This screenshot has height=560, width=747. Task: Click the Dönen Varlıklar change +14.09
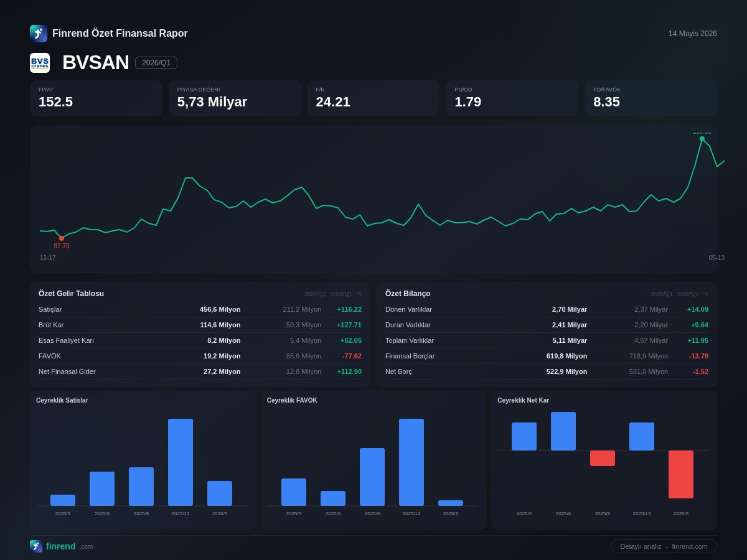(698, 309)
